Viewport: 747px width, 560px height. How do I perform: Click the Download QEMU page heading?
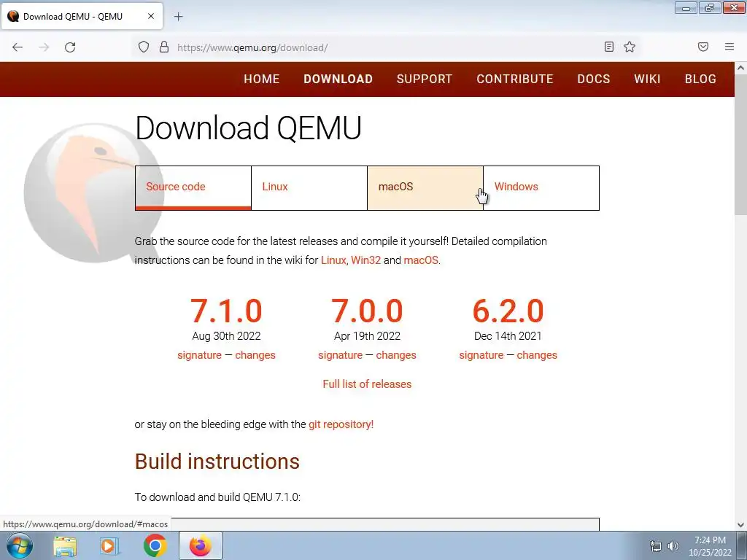pyautogui.click(x=248, y=128)
